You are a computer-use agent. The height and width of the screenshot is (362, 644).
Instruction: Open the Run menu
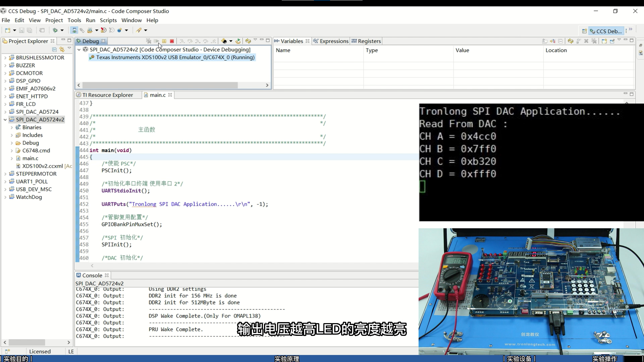click(x=91, y=20)
